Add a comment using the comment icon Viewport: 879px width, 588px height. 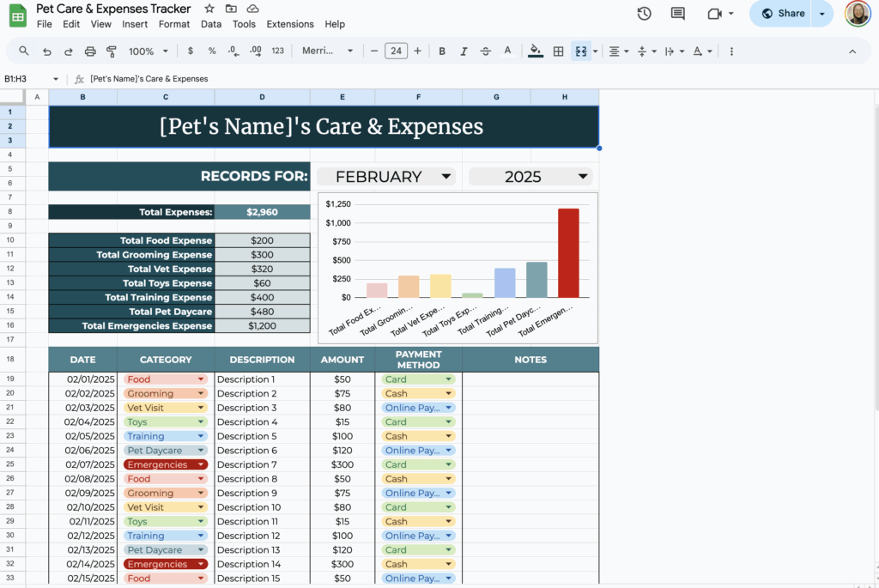coord(677,14)
